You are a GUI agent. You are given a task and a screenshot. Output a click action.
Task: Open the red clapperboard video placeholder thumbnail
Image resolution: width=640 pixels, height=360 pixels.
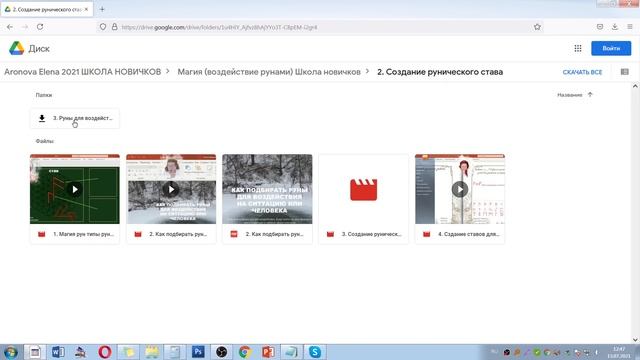(x=364, y=189)
